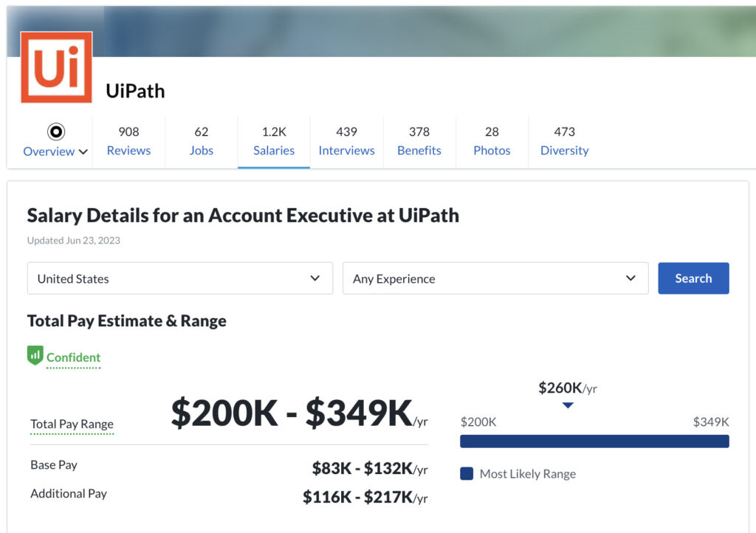Go to the 439 Interviews tab
The width and height of the screenshot is (756, 533).
pyautogui.click(x=346, y=141)
